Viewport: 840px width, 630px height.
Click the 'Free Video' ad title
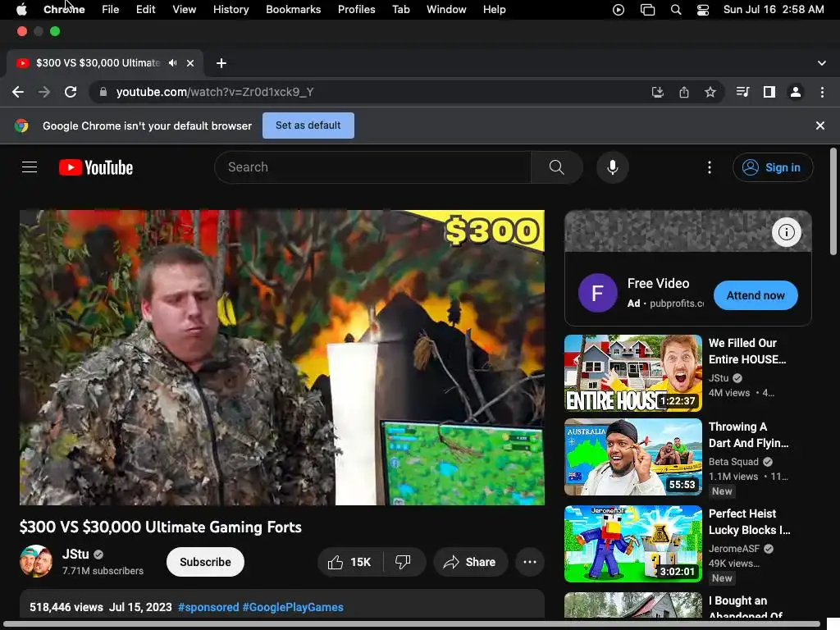pos(658,283)
